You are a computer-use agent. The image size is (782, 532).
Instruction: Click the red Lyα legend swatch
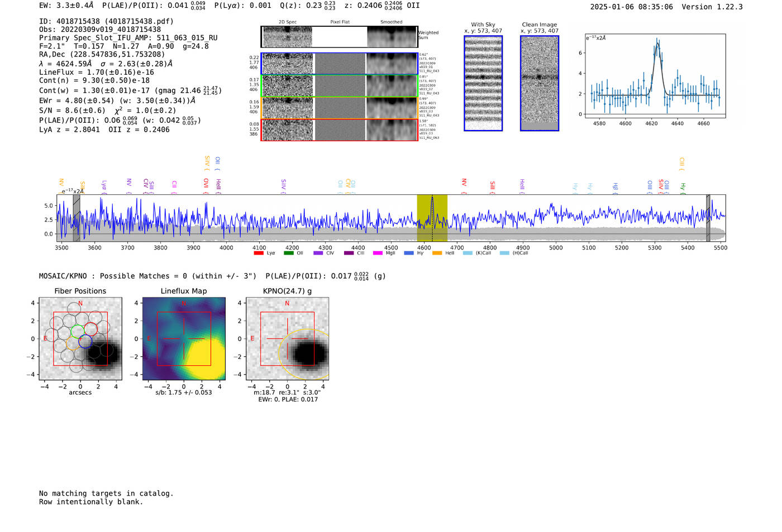[259, 253]
